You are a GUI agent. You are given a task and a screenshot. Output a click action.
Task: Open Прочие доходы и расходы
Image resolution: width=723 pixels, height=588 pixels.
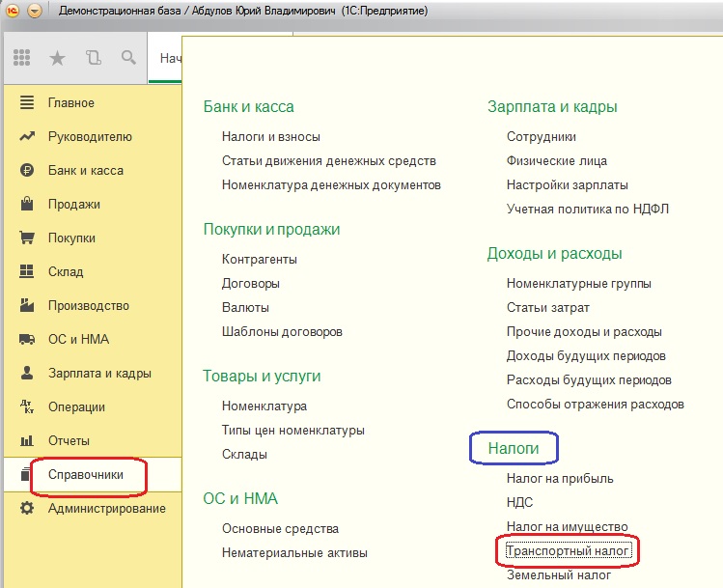point(584,331)
